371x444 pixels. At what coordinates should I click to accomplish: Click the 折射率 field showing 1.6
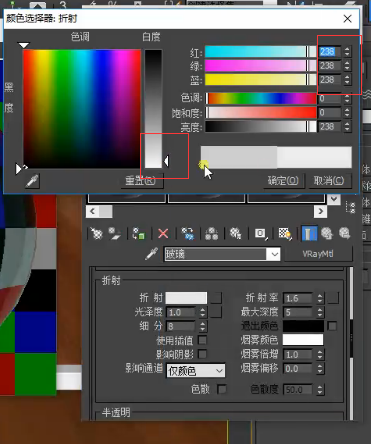tap(298, 298)
